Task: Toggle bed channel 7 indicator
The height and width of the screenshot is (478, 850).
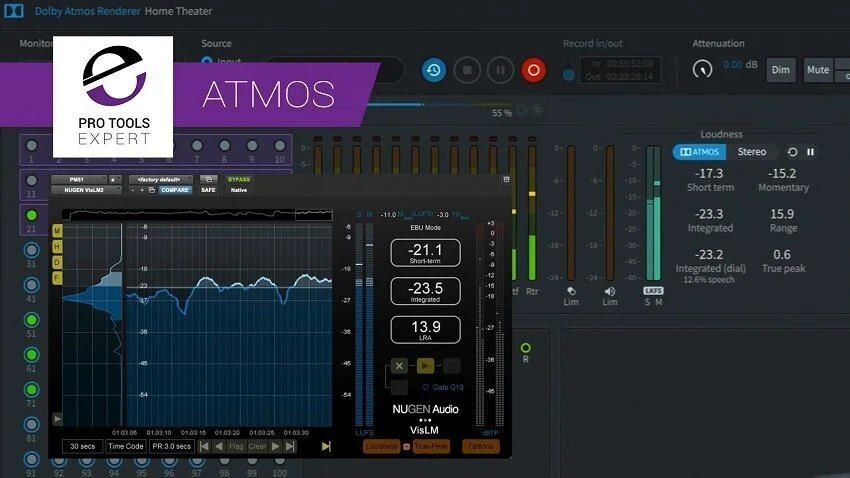Action: tap(197, 145)
